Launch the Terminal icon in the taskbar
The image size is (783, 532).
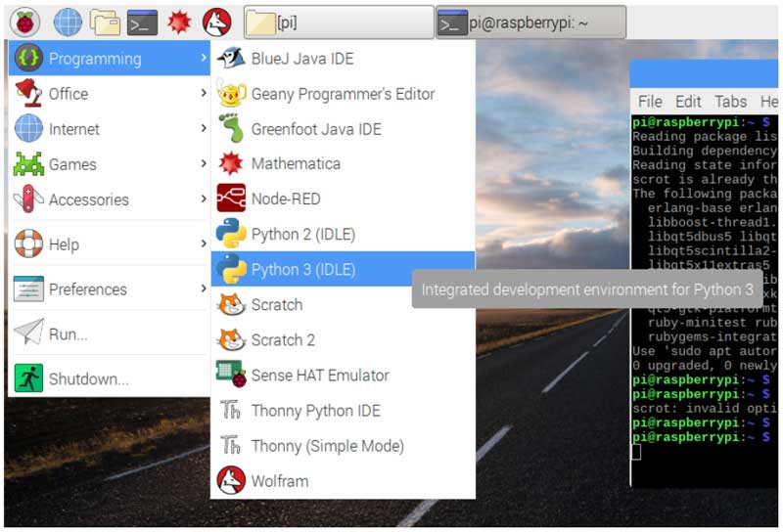[142, 22]
